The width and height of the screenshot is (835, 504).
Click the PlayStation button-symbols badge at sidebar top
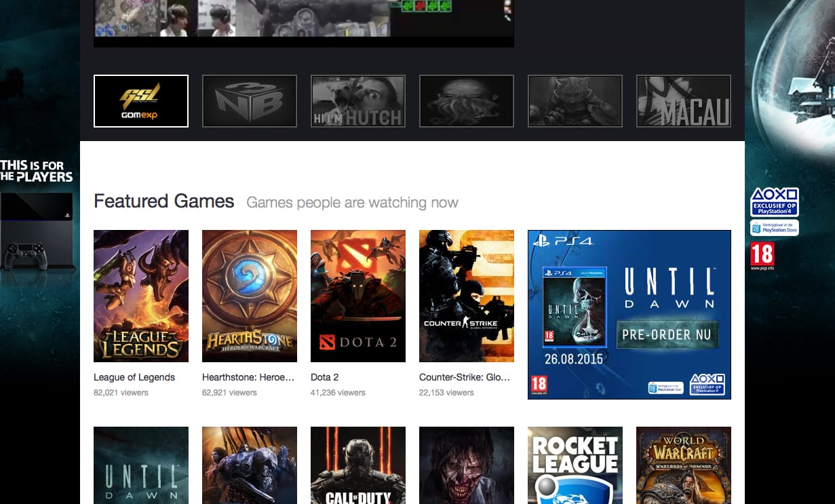(x=773, y=201)
